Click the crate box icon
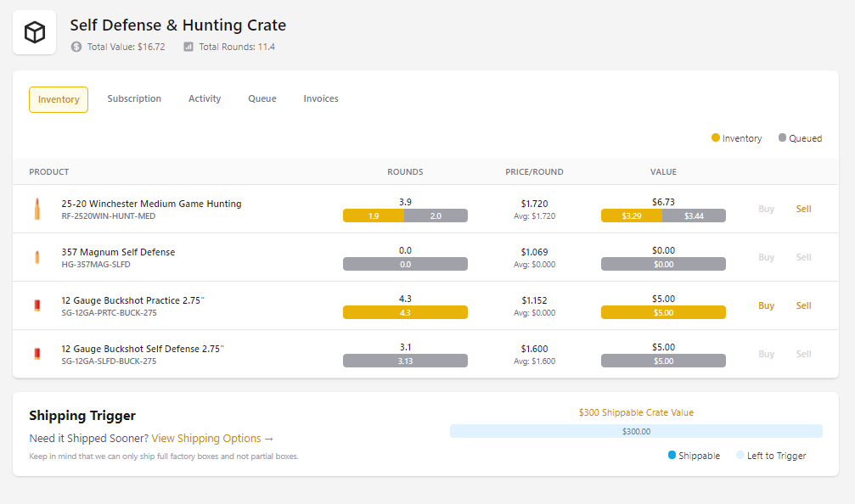 [x=34, y=32]
